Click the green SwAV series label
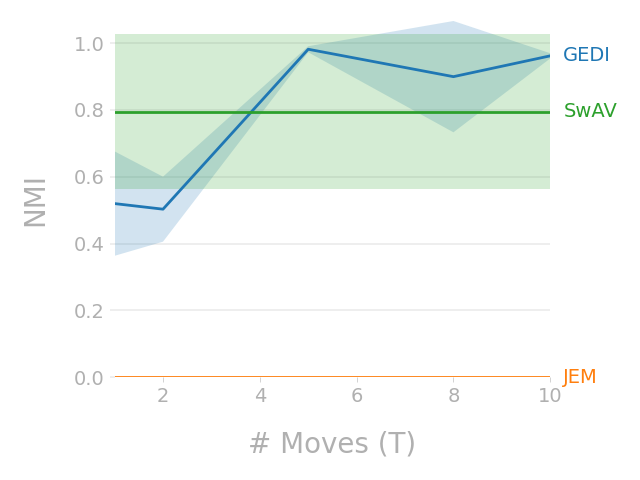 590,112
